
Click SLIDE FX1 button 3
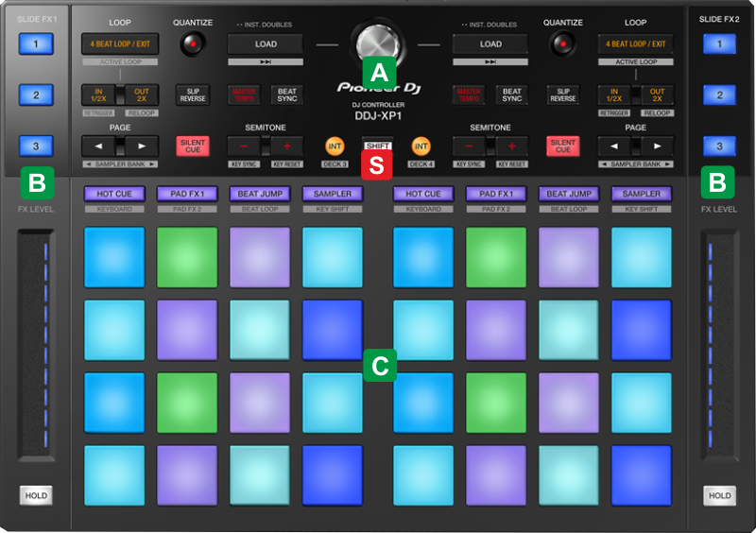click(x=36, y=146)
